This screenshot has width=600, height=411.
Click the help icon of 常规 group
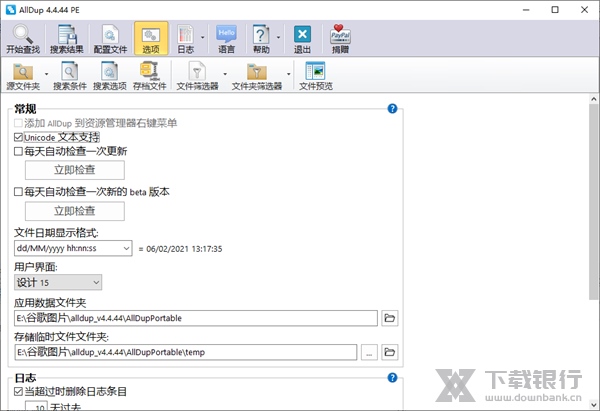point(392,109)
